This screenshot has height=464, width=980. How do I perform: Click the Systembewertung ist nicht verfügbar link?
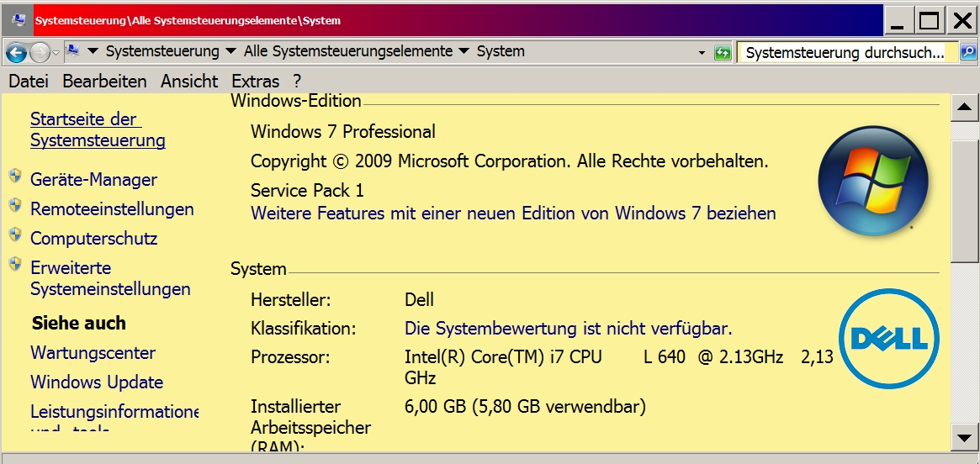pos(568,328)
